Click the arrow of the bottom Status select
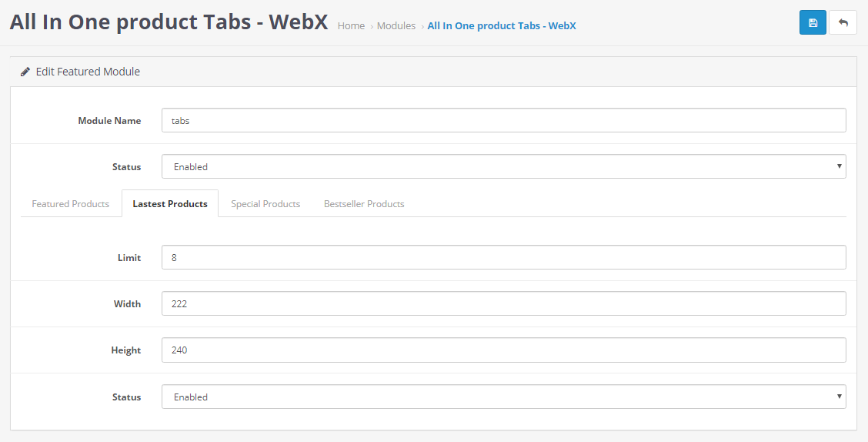The width and height of the screenshot is (868, 442). 840,397
